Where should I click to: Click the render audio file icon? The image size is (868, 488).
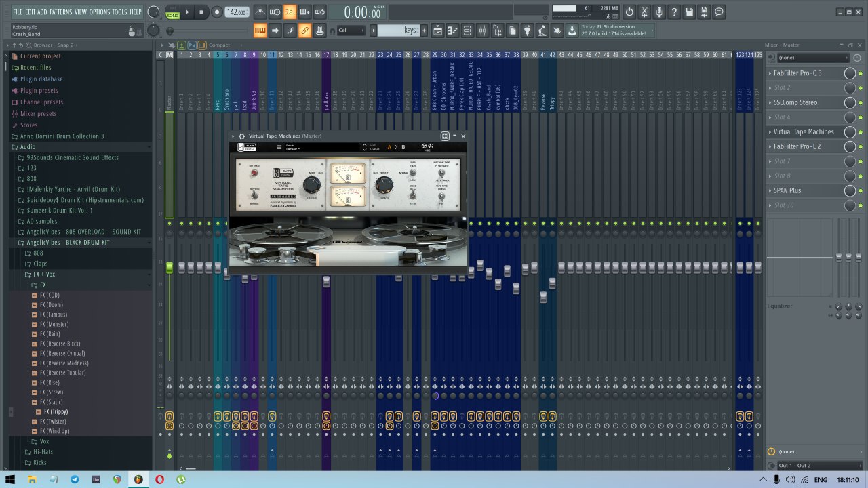704,12
